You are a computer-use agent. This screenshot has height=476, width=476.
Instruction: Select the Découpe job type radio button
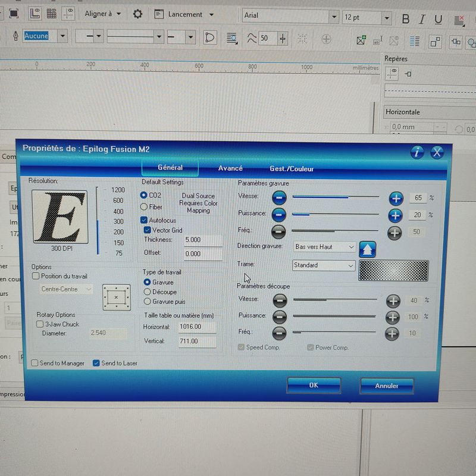[147, 292]
